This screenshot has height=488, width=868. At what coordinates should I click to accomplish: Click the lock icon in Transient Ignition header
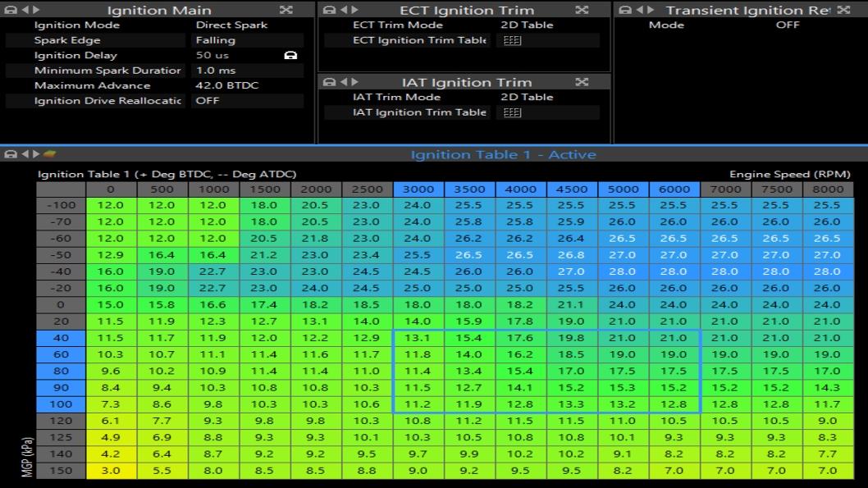tap(626, 10)
